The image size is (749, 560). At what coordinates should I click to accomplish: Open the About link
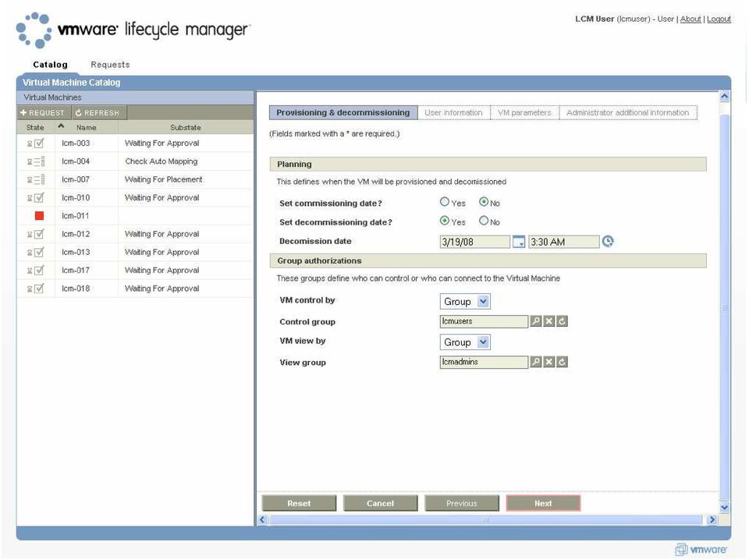[x=690, y=19]
